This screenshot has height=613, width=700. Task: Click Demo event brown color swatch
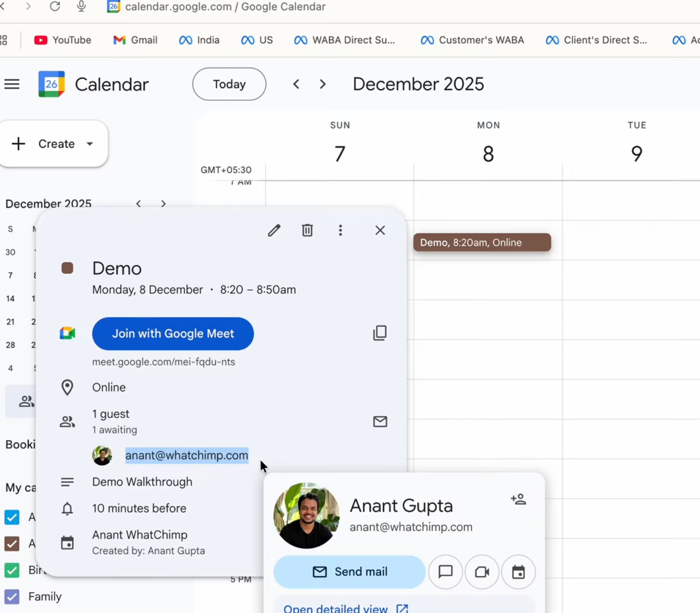point(67,268)
